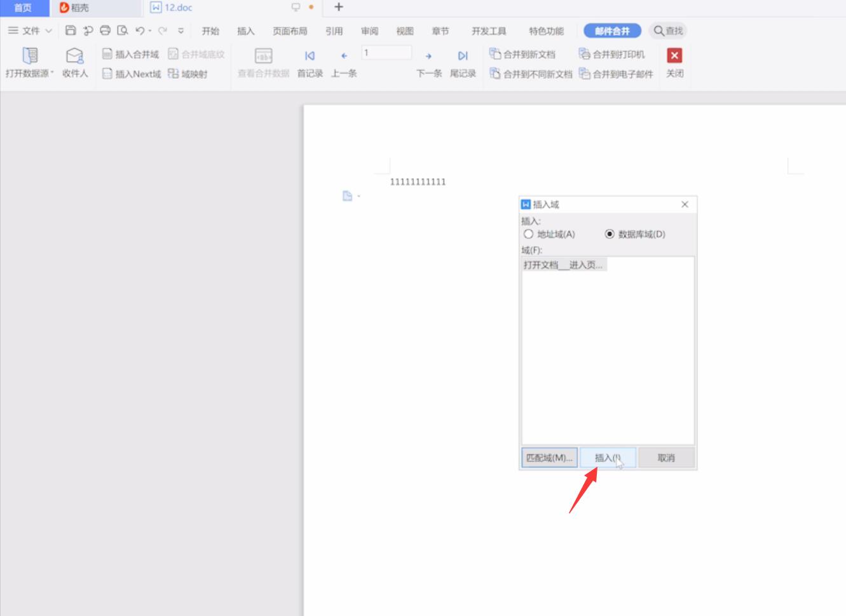Switch to the 审阅 tab
Viewport: 846px width, 616px height.
(x=369, y=31)
